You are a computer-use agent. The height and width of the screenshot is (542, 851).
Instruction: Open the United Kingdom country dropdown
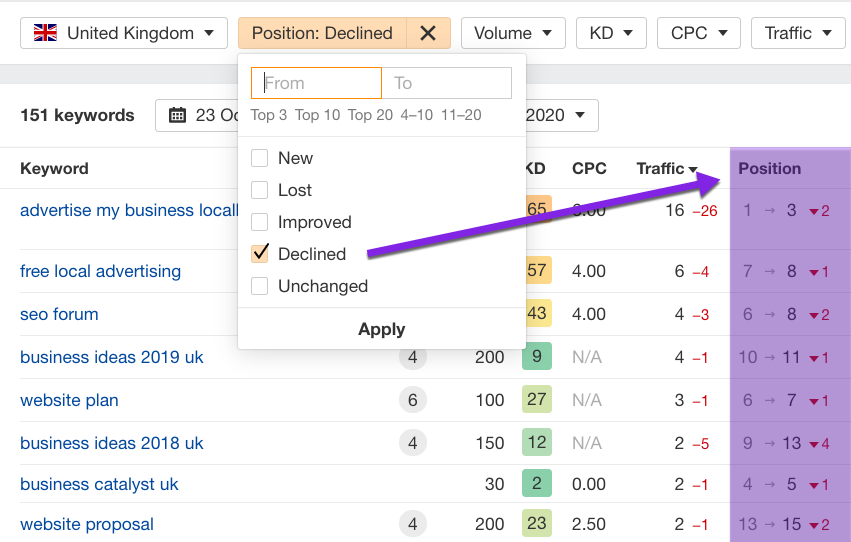124,33
